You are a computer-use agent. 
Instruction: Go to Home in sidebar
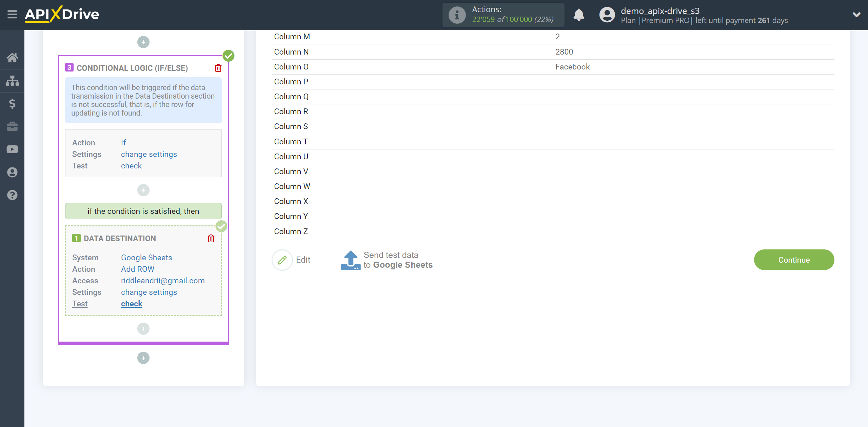12,58
